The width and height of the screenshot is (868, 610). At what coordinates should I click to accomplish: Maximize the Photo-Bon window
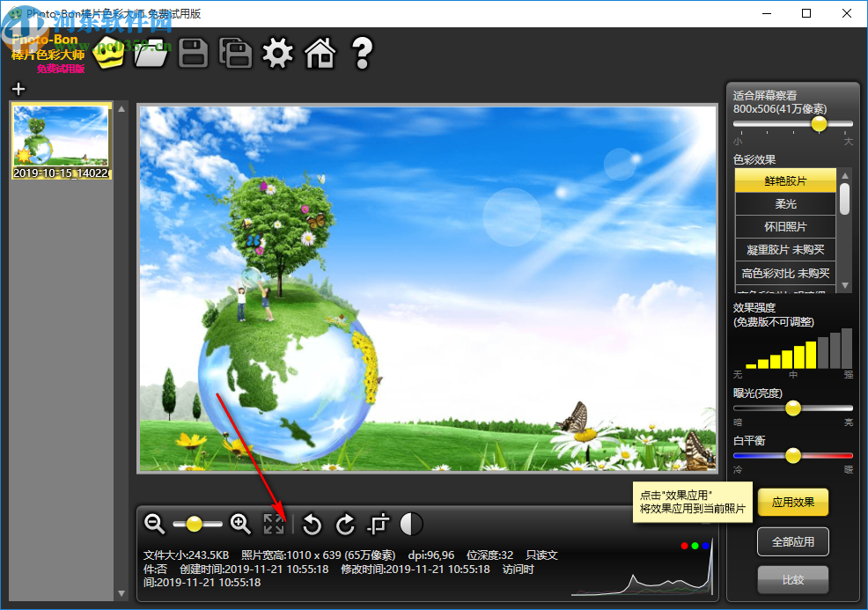(806, 13)
